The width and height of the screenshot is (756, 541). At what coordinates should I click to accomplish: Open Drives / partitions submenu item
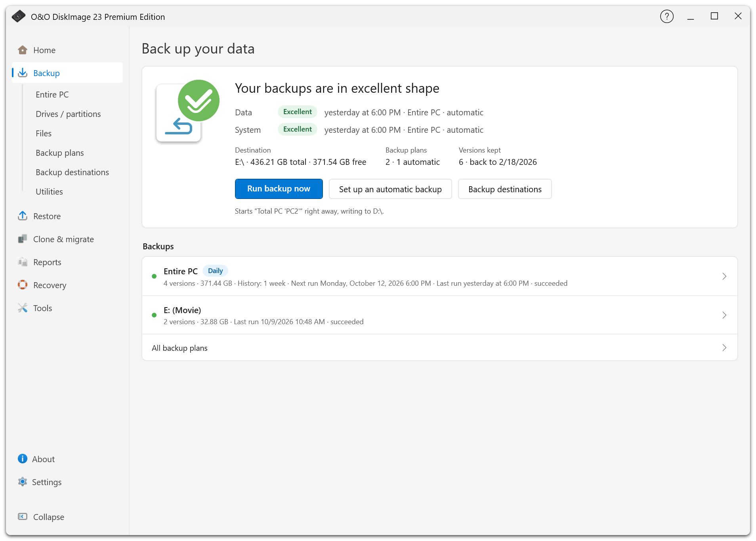(x=68, y=114)
